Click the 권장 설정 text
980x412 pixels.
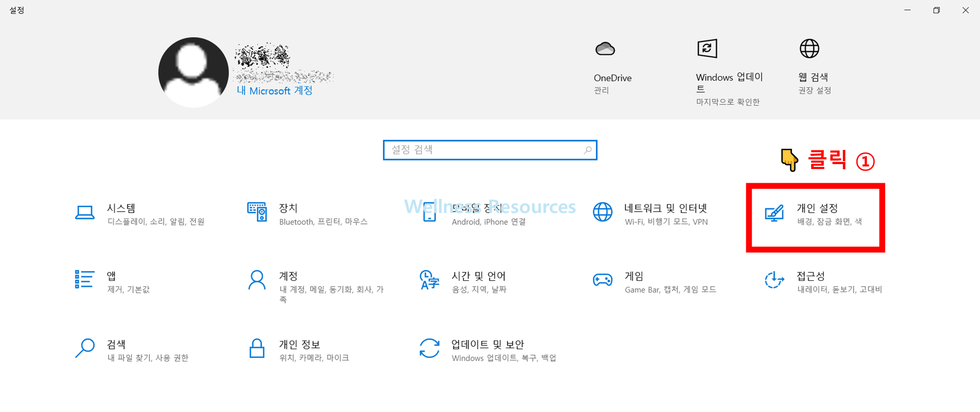coord(815,91)
